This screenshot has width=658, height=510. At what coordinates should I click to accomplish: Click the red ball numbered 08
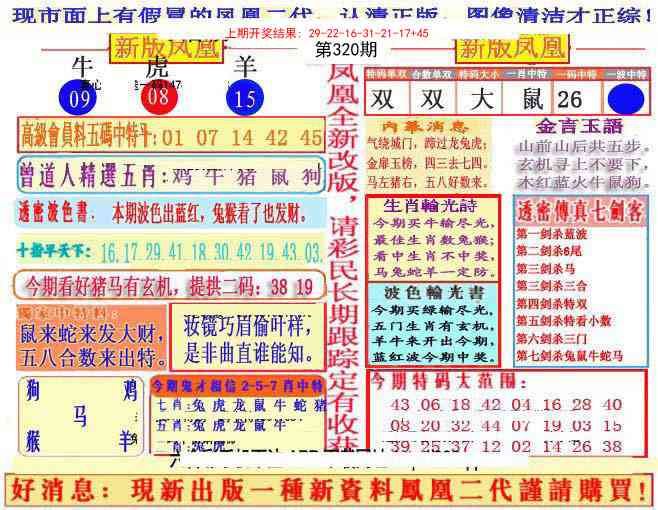point(159,98)
